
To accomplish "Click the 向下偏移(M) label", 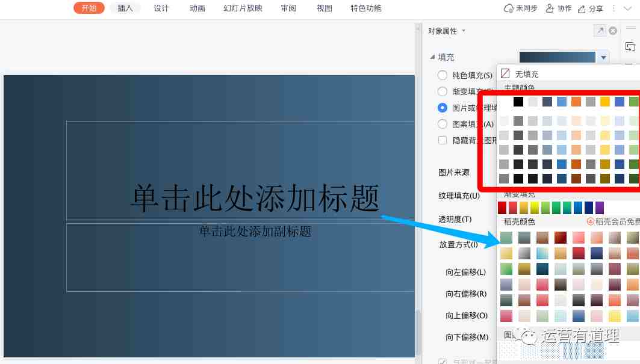I will pos(467,337).
